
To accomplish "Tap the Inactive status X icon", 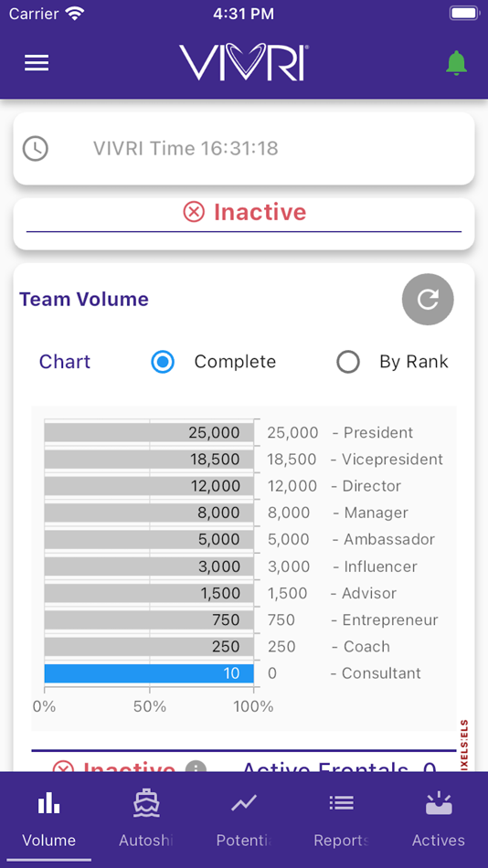I will [x=194, y=212].
